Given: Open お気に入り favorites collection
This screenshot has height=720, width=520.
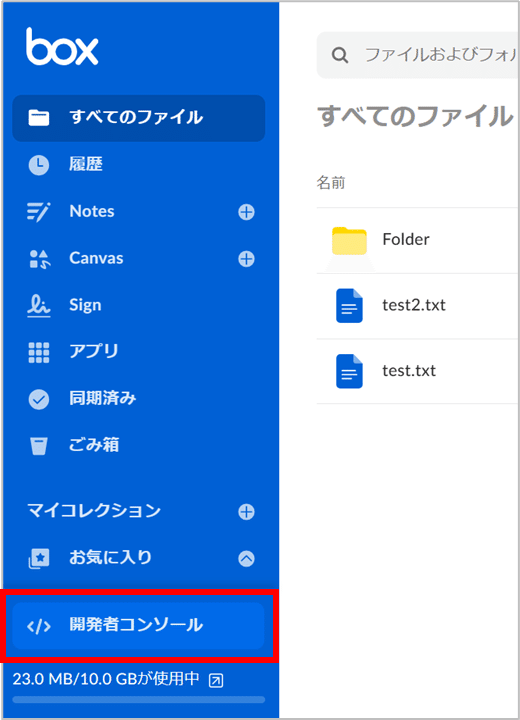Looking at the screenshot, I should coord(110,557).
